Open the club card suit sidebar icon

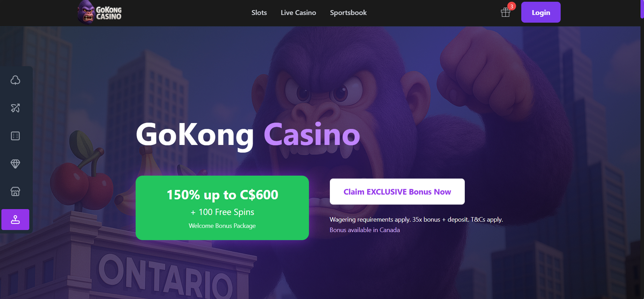(15, 80)
